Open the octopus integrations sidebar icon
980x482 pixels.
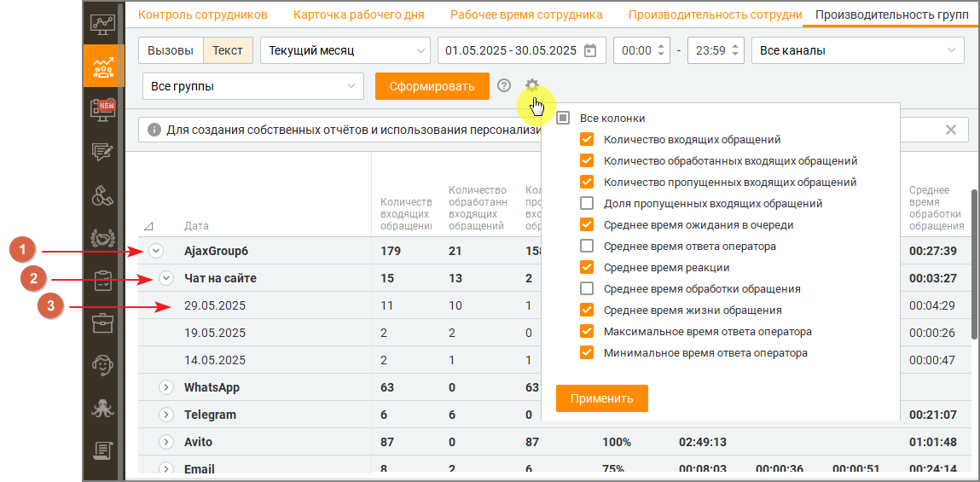(x=103, y=408)
